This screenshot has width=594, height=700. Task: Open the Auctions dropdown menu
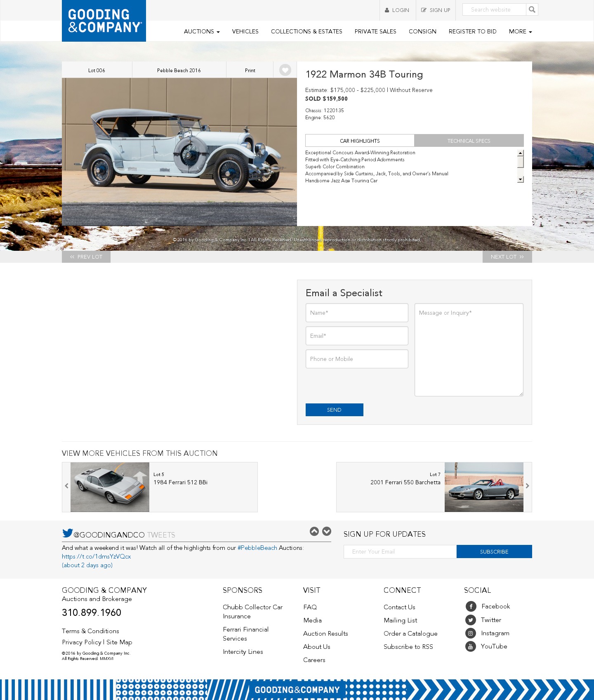click(x=202, y=31)
